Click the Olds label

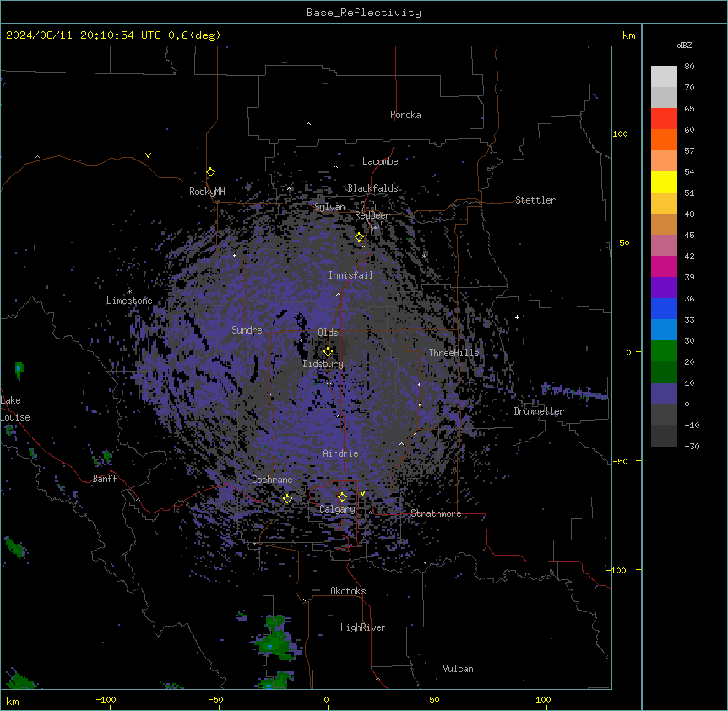coord(328,333)
